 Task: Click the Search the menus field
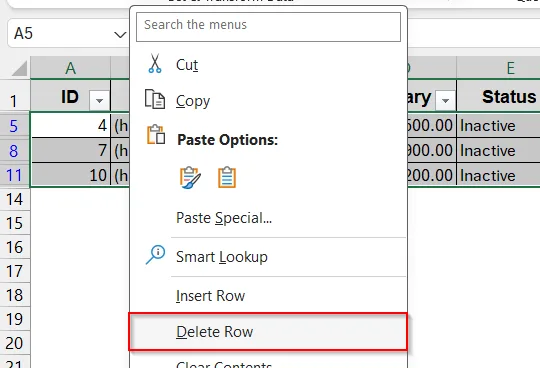pos(268,27)
